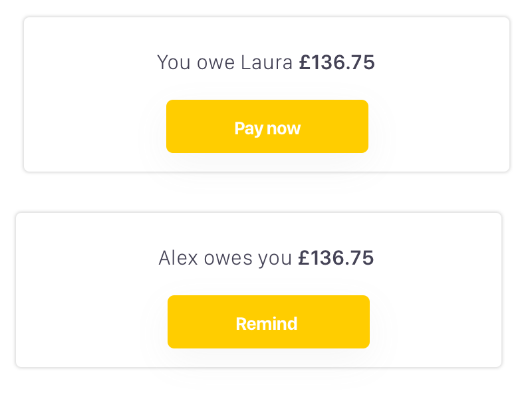This screenshot has height=399, width=532.
Task: Click the £136.75 amount owed to Laura
Action: (336, 63)
